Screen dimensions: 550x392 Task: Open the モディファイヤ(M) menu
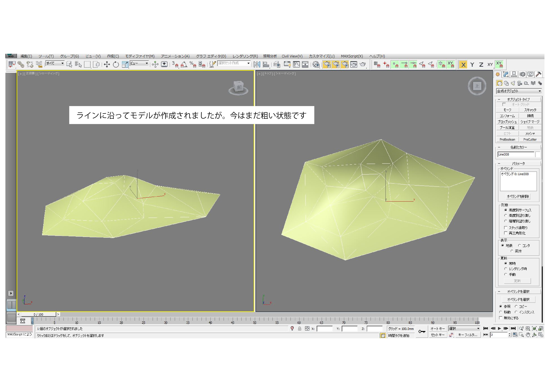[x=140, y=56]
